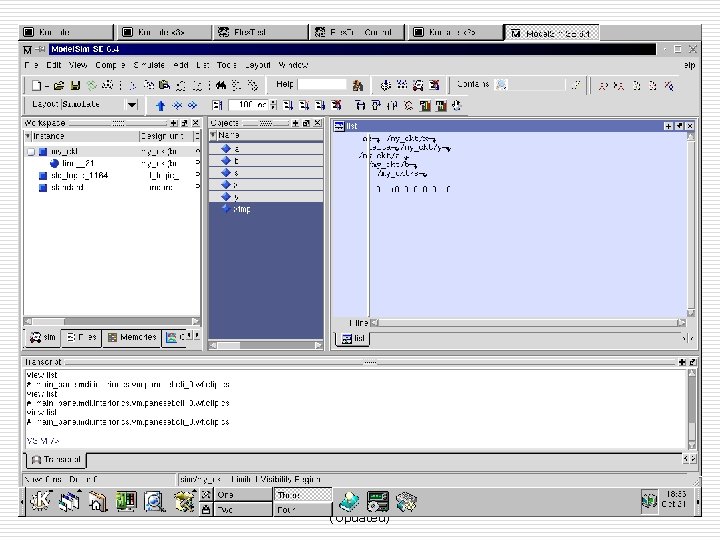Viewport: 720px width, 540px height.
Task: Switch to the Files workspace tab
Action: pos(82,338)
